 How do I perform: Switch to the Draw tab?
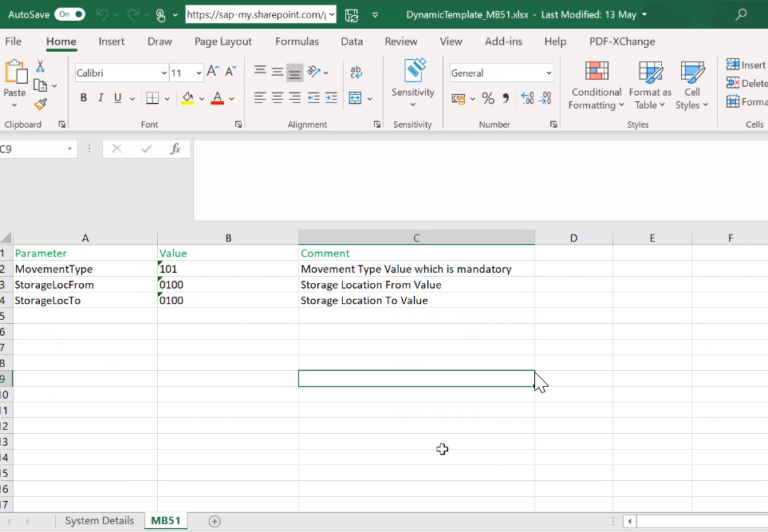click(x=160, y=41)
